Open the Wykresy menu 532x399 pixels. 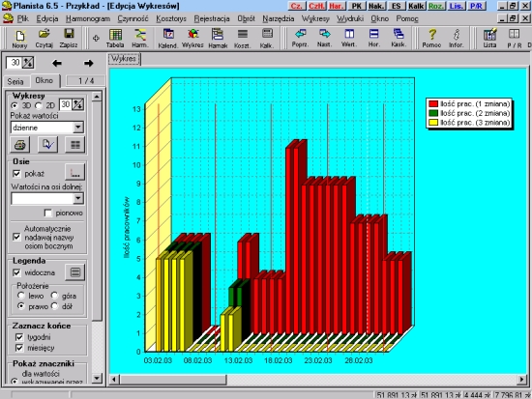[x=315, y=18]
